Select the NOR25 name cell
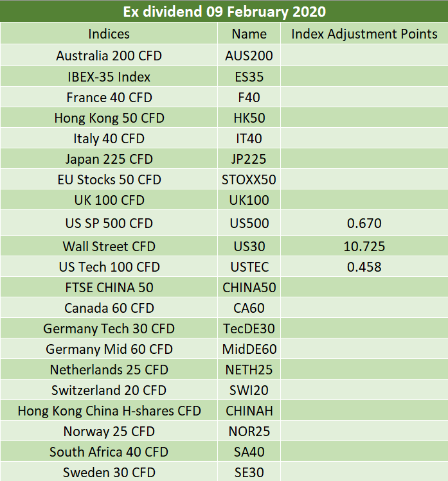The width and height of the screenshot is (448, 481). (249, 432)
